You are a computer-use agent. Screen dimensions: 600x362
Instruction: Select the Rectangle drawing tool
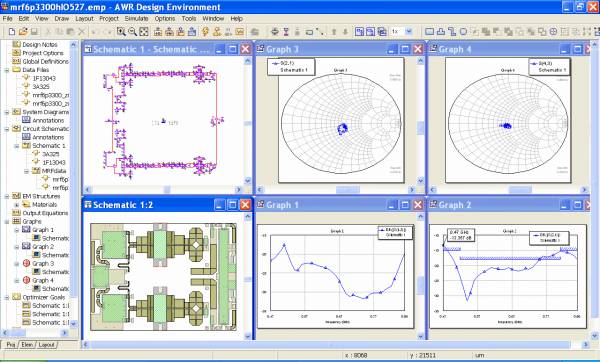point(430,32)
